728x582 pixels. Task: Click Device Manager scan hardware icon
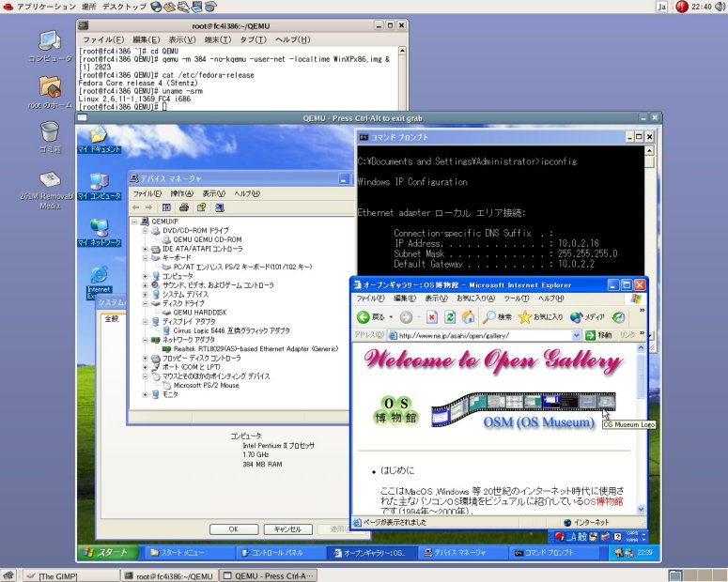220,207
